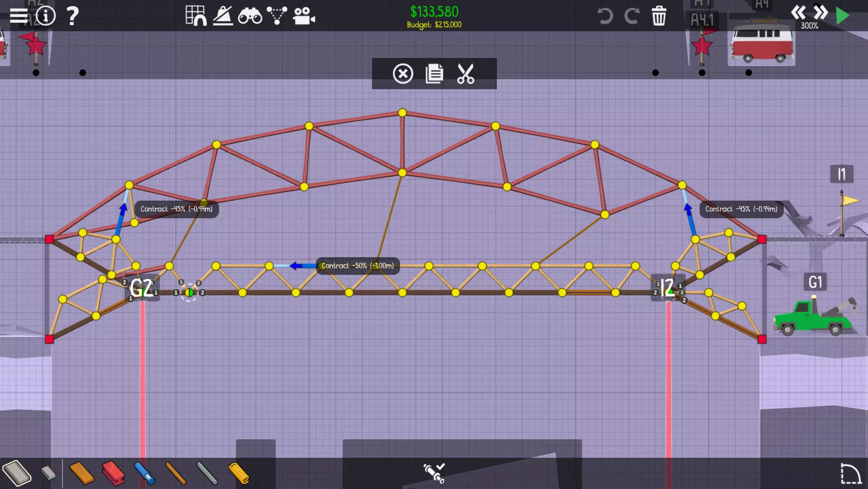The image size is (868, 489).
Task: Select the road material
Action: (x=17, y=473)
